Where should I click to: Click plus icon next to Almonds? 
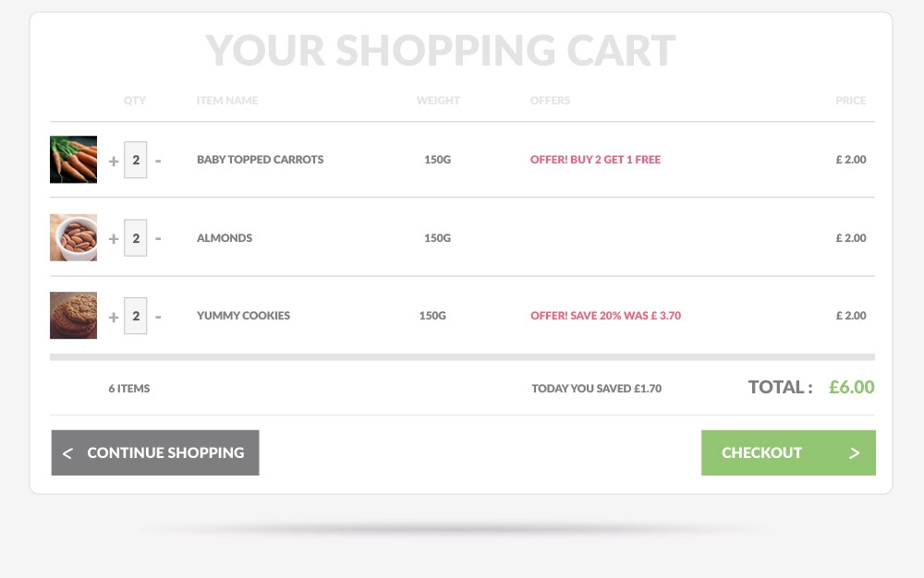(114, 239)
